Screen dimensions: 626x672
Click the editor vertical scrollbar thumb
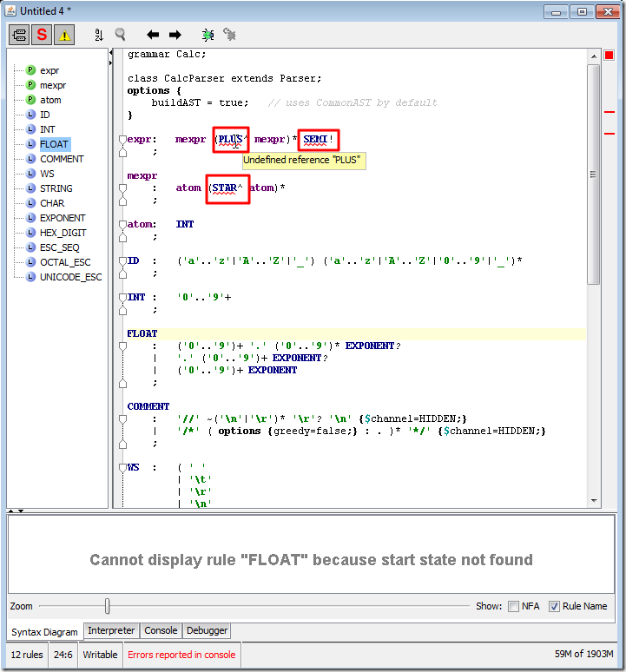[x=593, y=175]
